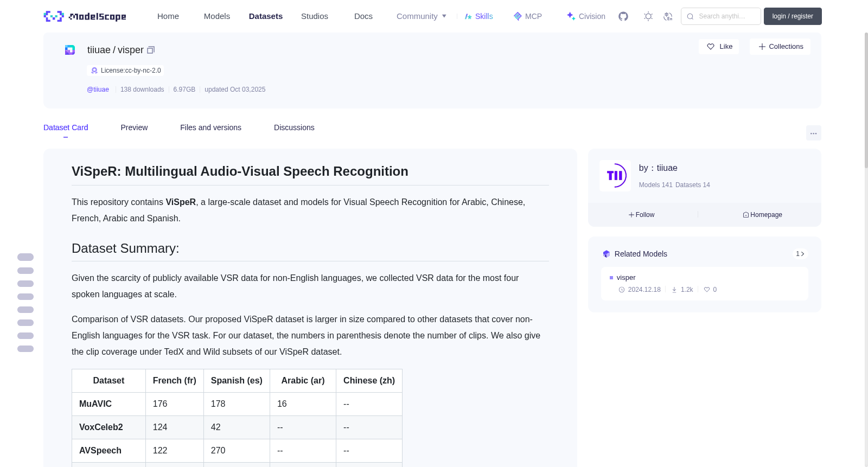Click the '2024.12.18' model date text

pyautogui.click(x=644, y=290)
